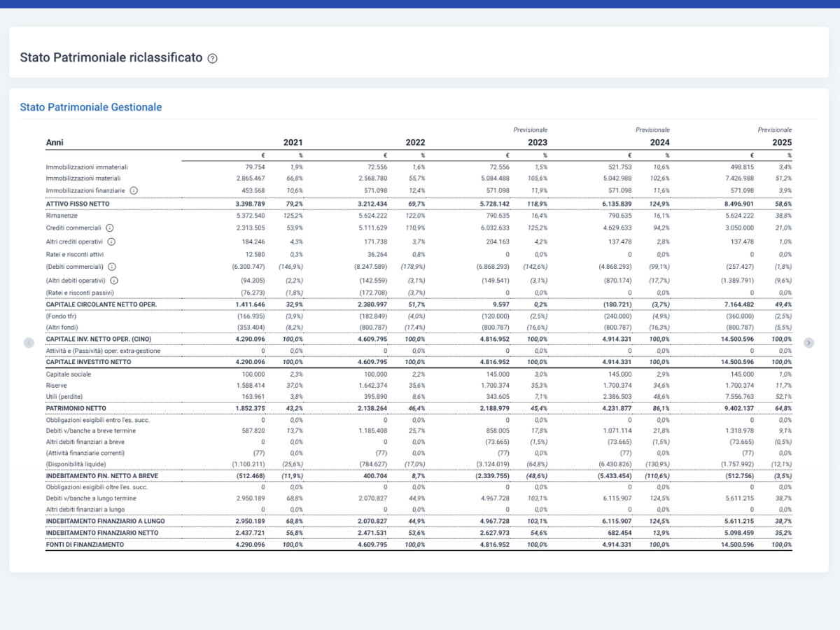Go to next years with right arrow
Image resolution: width=840 pixels, height=630 pixels.
point(809,342)
